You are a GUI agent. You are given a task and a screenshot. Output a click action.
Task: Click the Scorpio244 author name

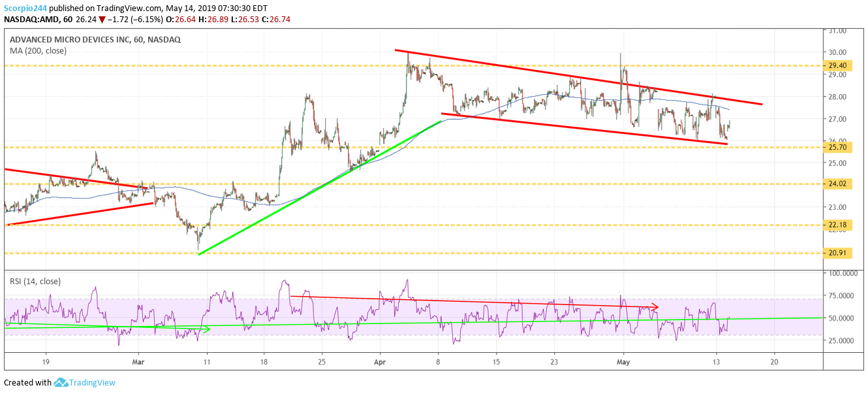[25, 7]
